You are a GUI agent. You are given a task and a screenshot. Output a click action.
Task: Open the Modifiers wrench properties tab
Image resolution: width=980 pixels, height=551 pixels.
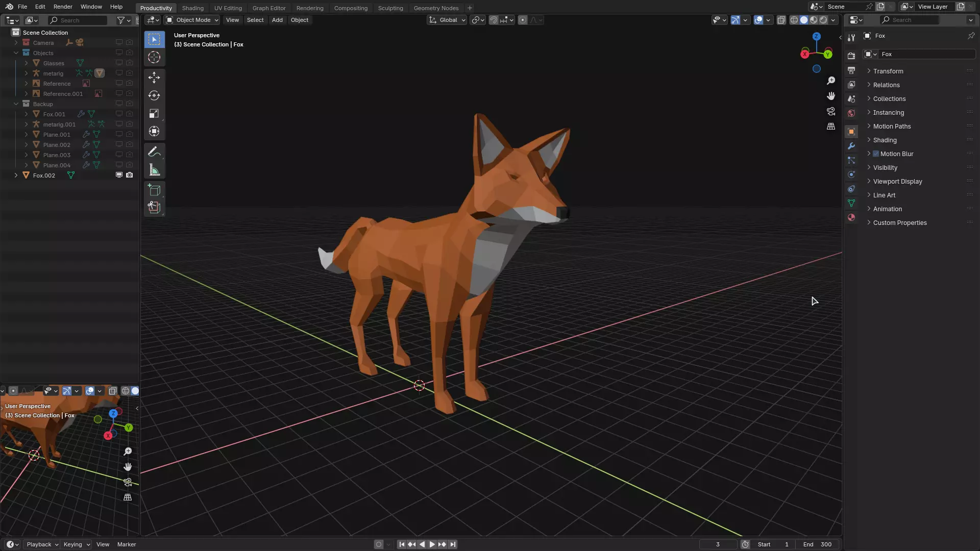point(851,146)
